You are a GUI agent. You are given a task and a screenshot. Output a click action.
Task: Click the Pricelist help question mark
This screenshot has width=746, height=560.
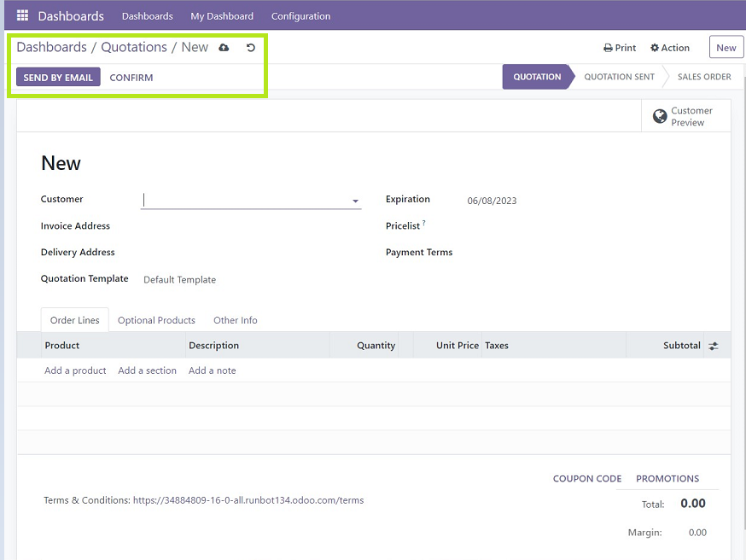coord(424,223)
